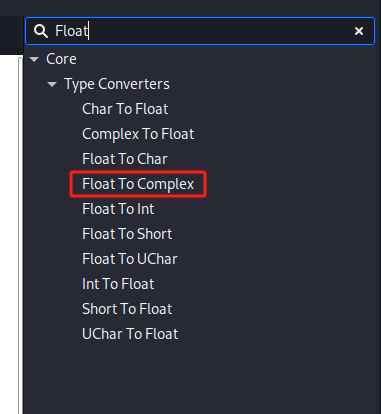Pick the Int To Float block
The height and width of the screenshot is (414, 381).
(118, 284)
